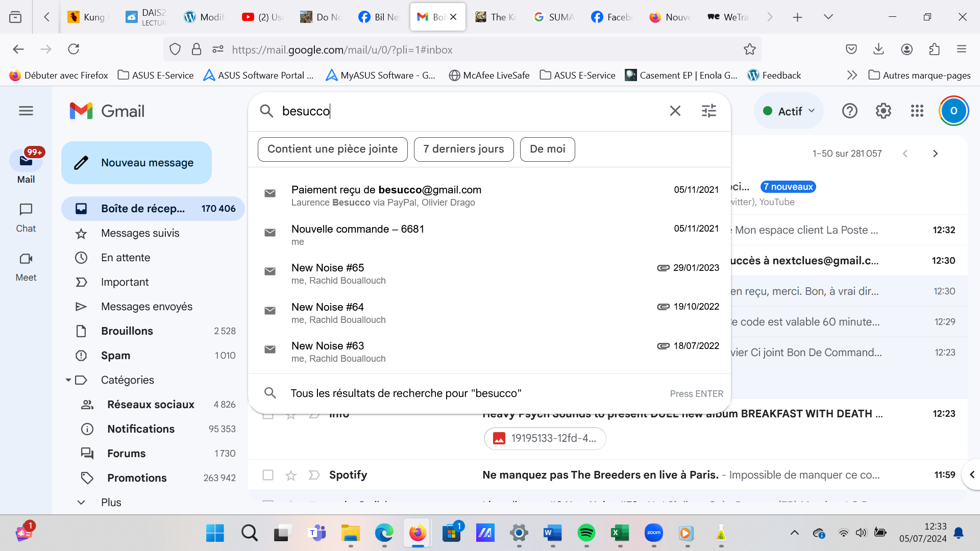
Task: Open the Brouillons folder
Action: point(127,331)
